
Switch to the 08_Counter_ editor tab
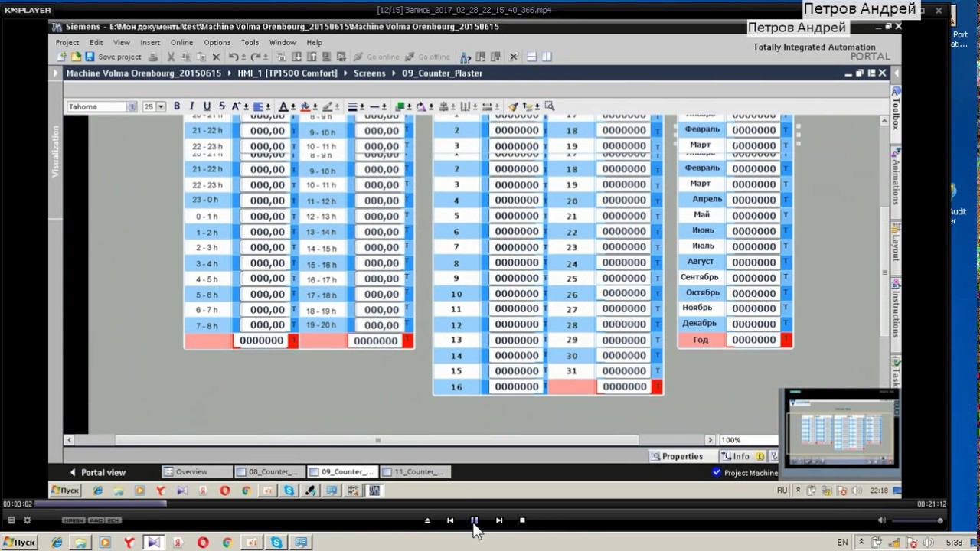click(x=270, y=472)
